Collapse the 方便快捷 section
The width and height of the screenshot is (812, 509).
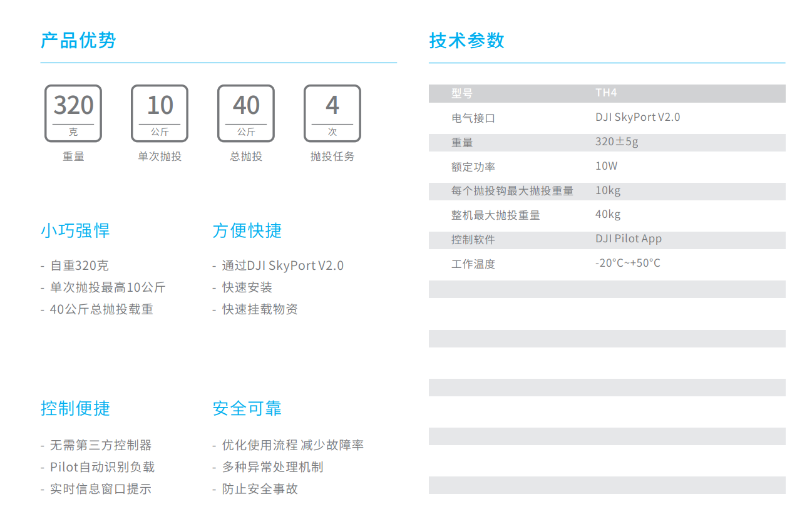coord(247,230)
